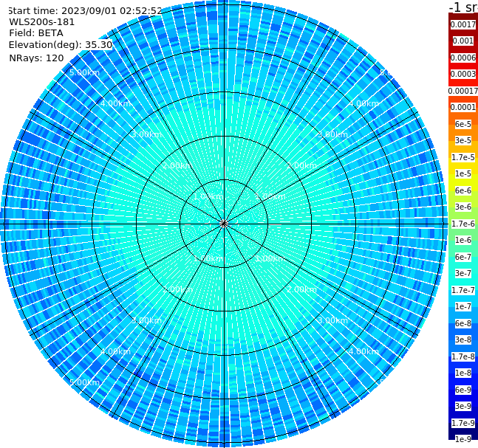
Task: Click the 1.7e-5 colorbar tick label
Action: click(463, 157)
